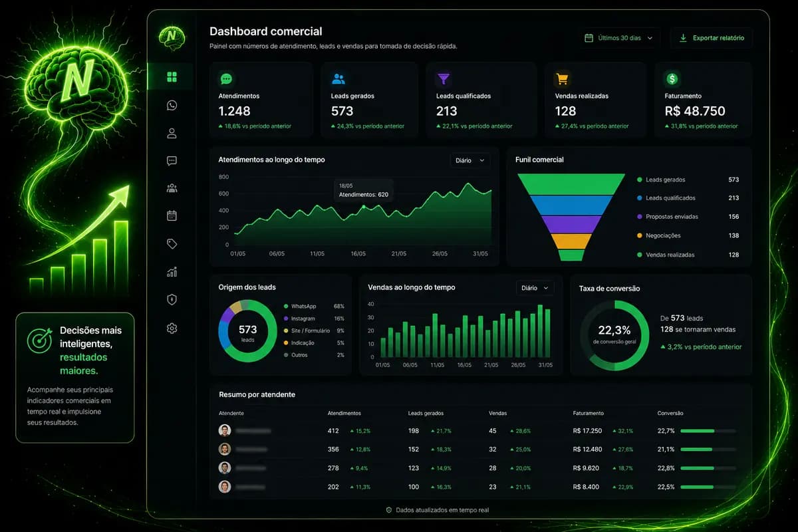This screenshot has height=532, width=798.
Task: Click the WhatsApp 68% legend entry
Action: (x=314, y=307)
